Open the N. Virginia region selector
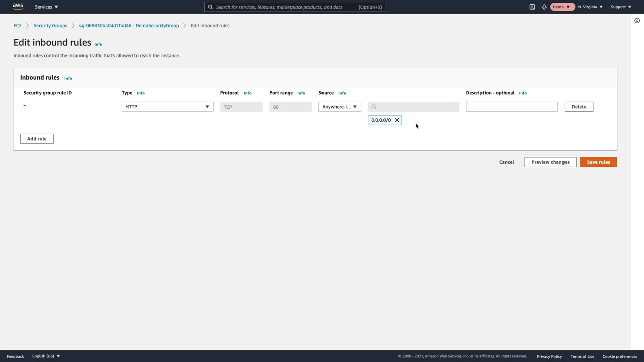This screenshot has width=644, height=362. 590,7
